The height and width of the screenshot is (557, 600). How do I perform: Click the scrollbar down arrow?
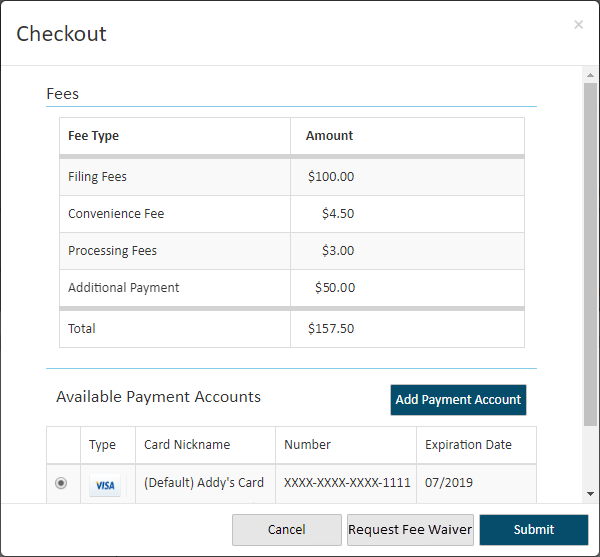pos(590,494)
